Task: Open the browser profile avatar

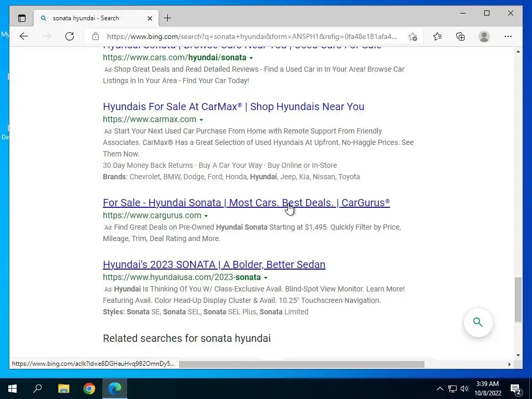Action: 484,36
